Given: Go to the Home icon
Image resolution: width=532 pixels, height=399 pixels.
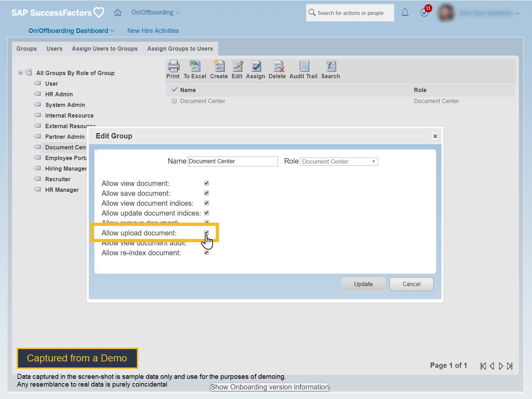Looking at the screenshot, I should (x=118, y=13).
